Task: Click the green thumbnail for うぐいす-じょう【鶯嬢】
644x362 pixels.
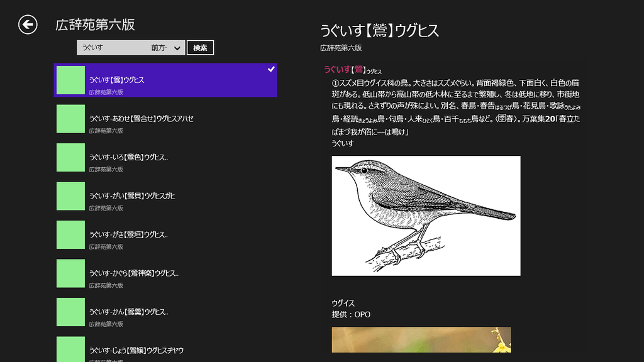Action: (70, 351)
